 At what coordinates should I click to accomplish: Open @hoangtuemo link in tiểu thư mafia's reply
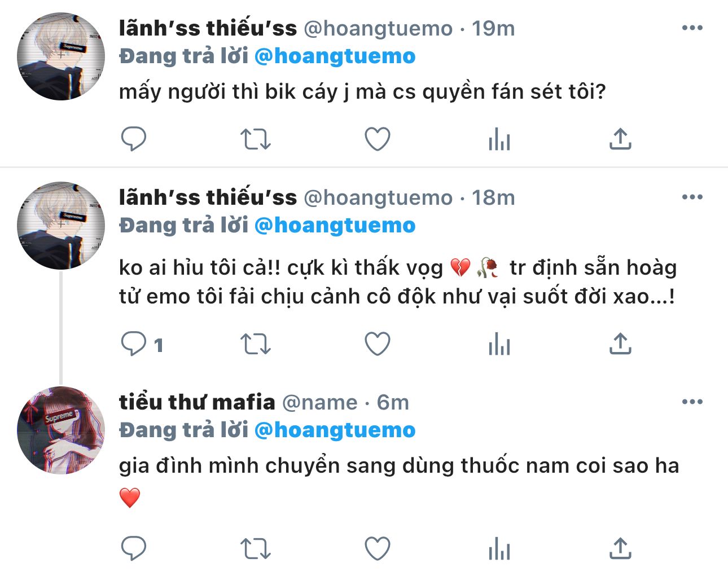pos(335,430)
